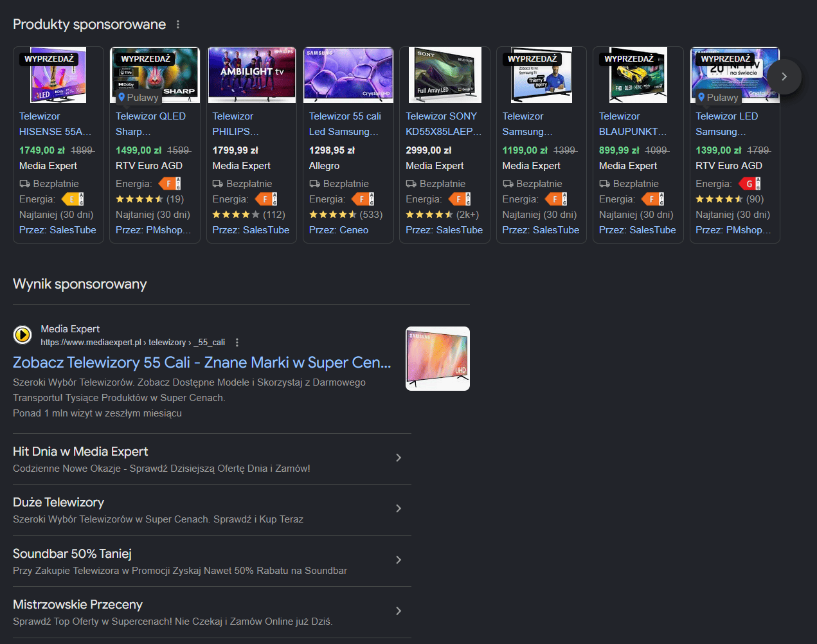Click Media Expert ad URL breadcrumb
Viewport: 817px width, 644px height.
coord(133,343)
